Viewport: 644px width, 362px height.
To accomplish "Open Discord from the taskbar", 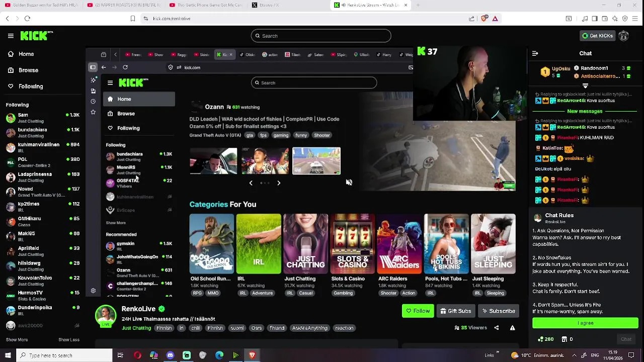I will (170, 355).
